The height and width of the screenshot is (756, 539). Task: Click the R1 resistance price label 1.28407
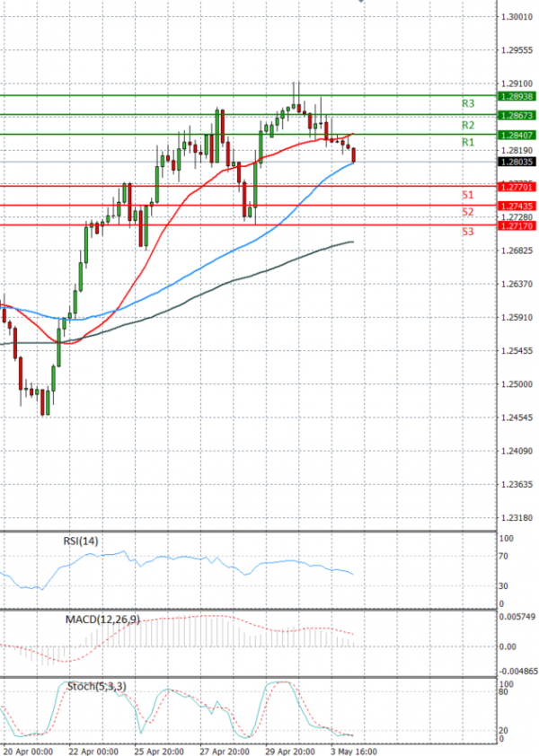tap(517, 136)
